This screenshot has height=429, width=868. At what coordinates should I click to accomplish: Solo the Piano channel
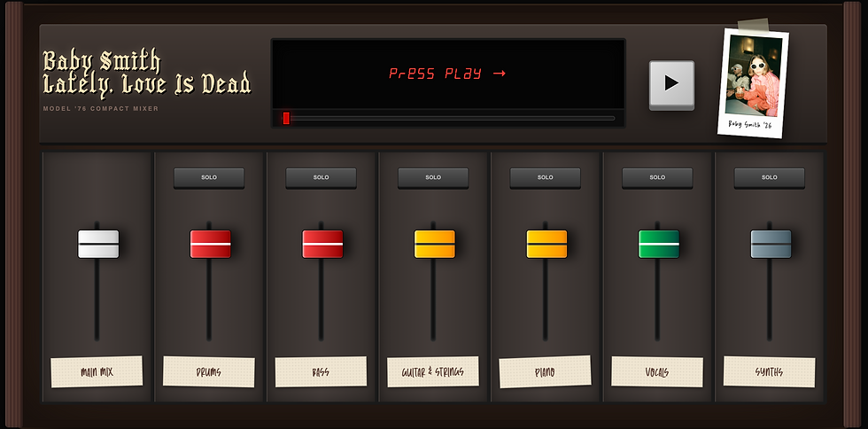[546, 178]
